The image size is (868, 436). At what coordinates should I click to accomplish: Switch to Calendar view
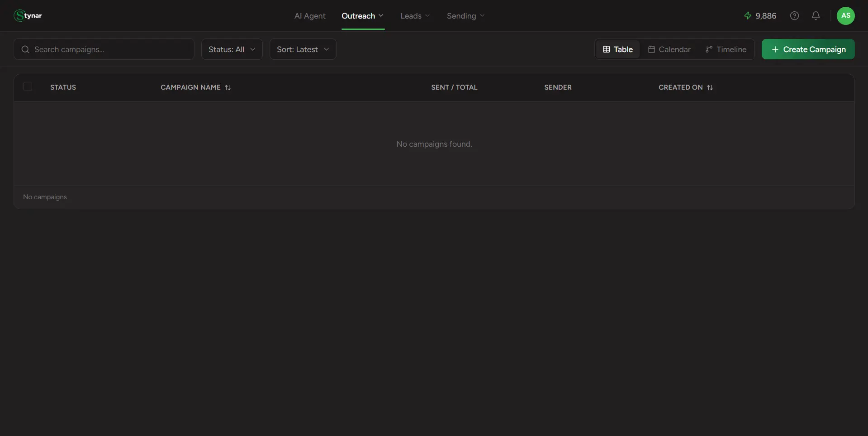tap(669, 49)
